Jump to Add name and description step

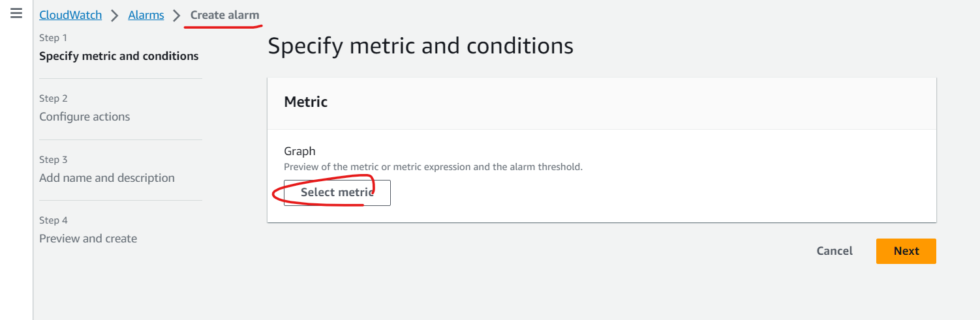pyautogui.click(x=107, y=178)
